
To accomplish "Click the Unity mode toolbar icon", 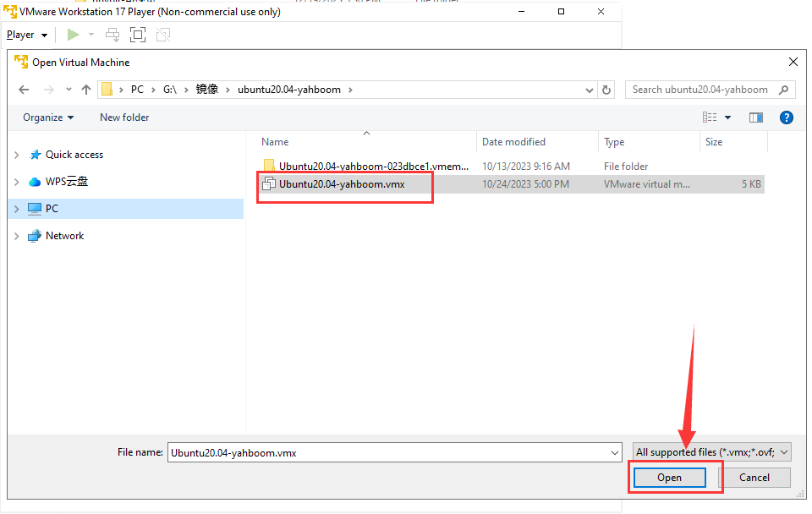I will coord(163,35).
